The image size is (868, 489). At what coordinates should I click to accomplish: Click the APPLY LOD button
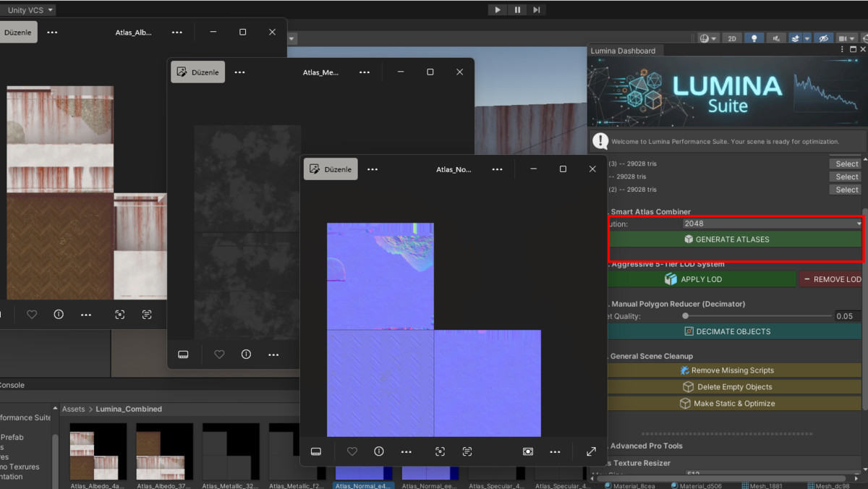pyautogui.click(x=701, y=279)
